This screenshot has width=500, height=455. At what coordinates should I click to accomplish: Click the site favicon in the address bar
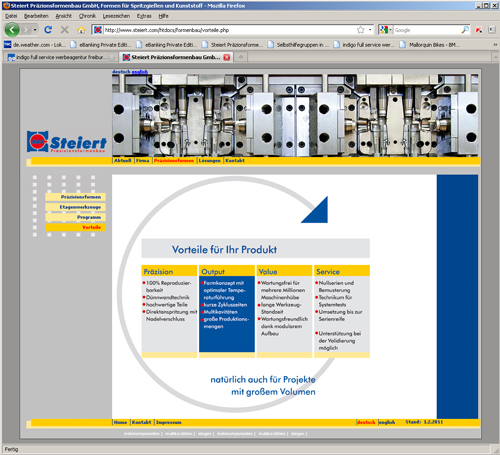98,30
